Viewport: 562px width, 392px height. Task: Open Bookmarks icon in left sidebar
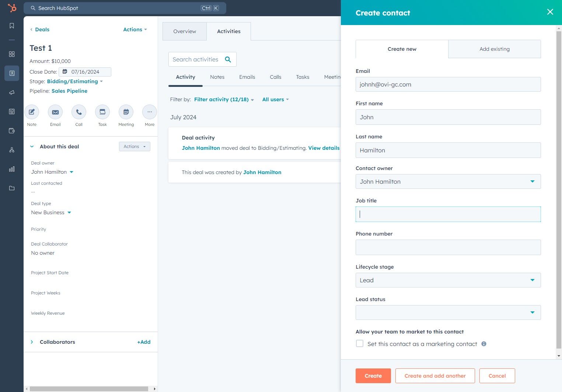[12, 26]
